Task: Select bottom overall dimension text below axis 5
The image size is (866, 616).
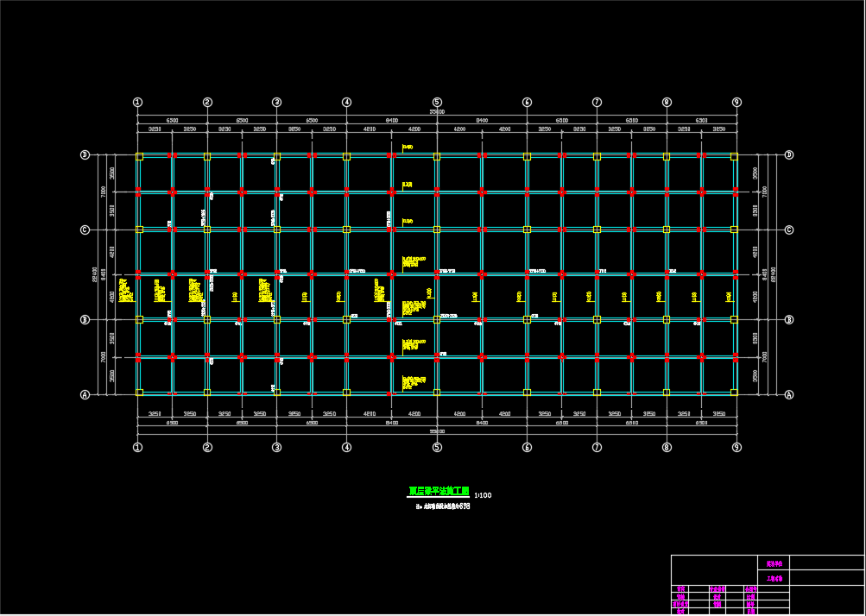Action: point(437,431)
